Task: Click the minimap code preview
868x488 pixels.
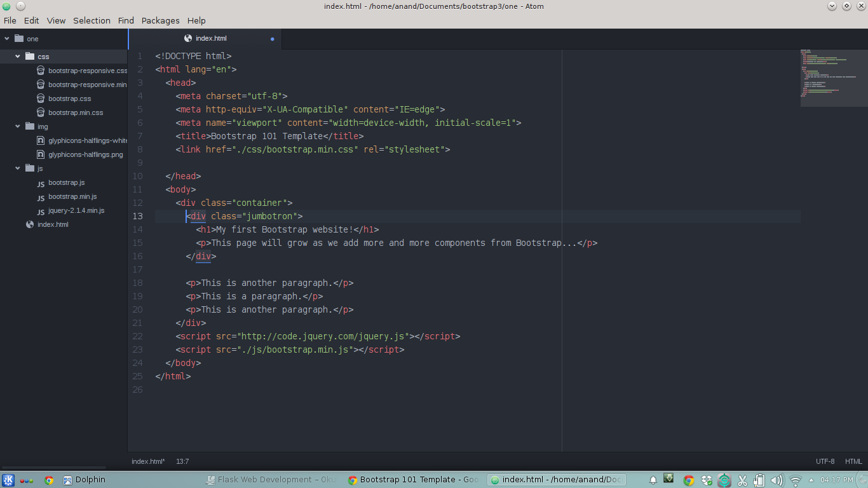Action: point(834,78)
